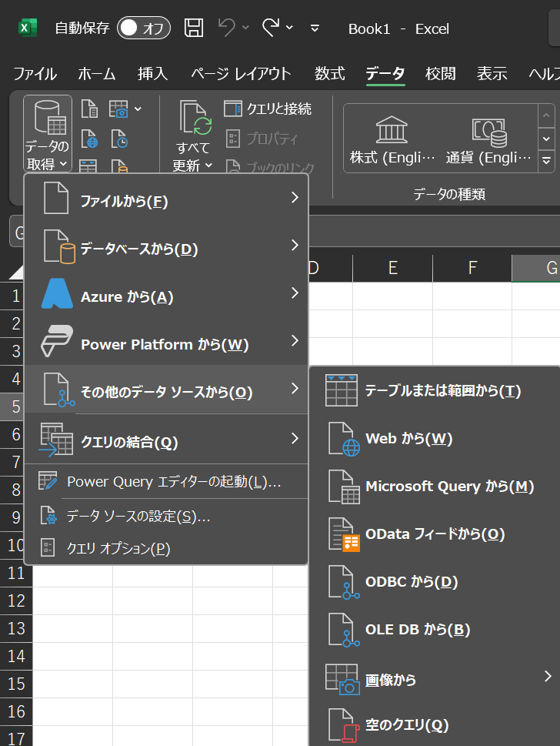Click the From Picture ribbon icon
The height and width of the screenshot is (746, 560).
(118, 109)
